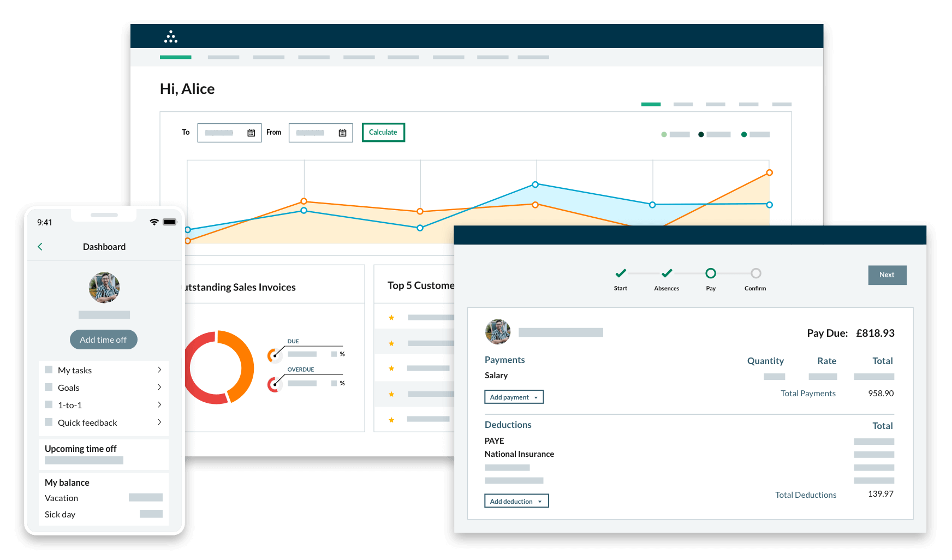Expand the Goals row chevron

[x=159, y=387]
